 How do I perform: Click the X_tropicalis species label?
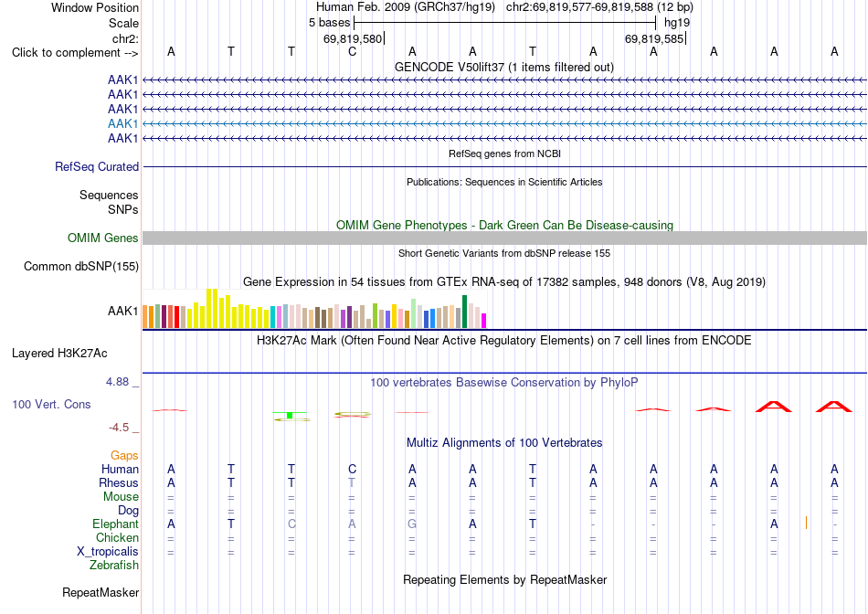coord(108,552)
